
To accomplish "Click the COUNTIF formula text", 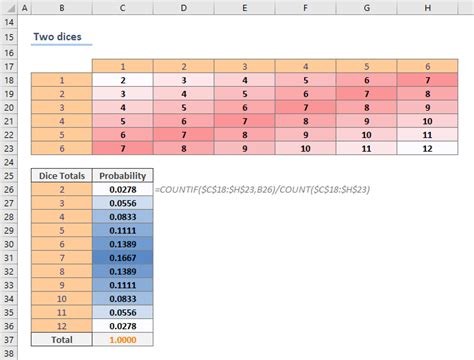I will coord(262,190).
